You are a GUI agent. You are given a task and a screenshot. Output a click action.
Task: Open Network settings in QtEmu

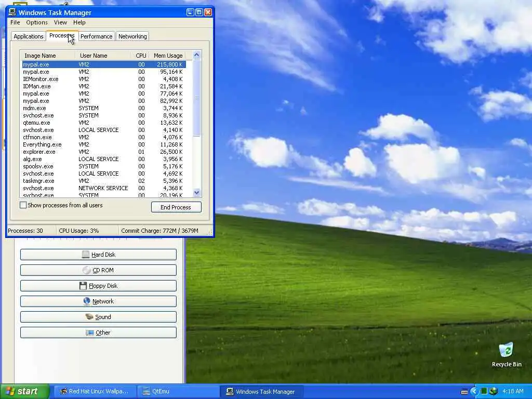[98, 301]
